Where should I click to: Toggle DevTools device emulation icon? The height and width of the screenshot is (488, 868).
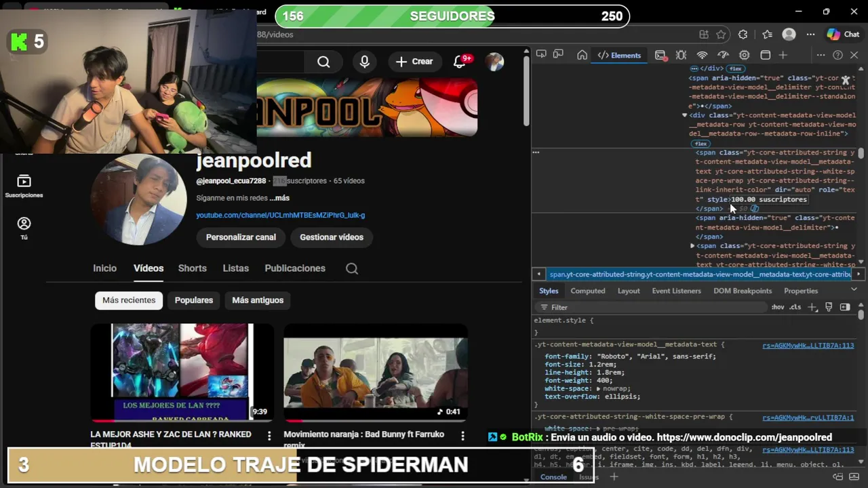pos(558,55)
